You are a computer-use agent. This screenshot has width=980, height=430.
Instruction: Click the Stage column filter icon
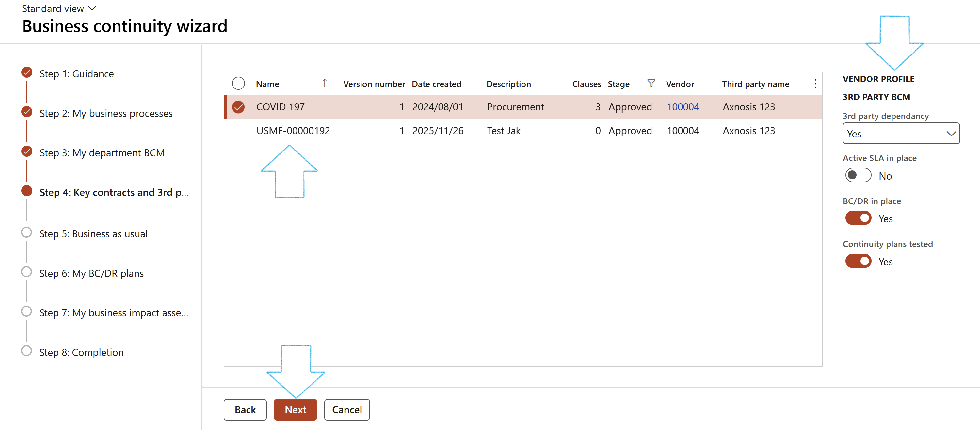(x=651, y=83)
